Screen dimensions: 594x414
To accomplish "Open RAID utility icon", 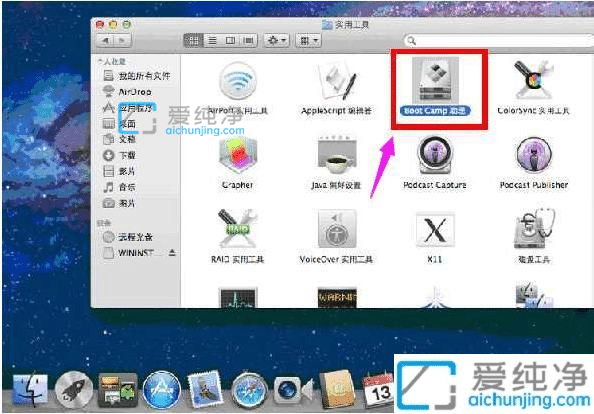I will pos(238,228).
